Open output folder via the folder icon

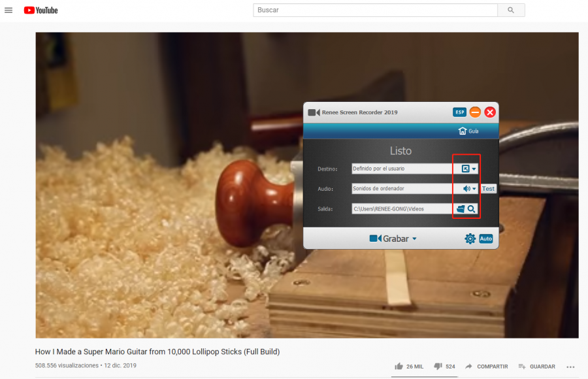(461, 209)
